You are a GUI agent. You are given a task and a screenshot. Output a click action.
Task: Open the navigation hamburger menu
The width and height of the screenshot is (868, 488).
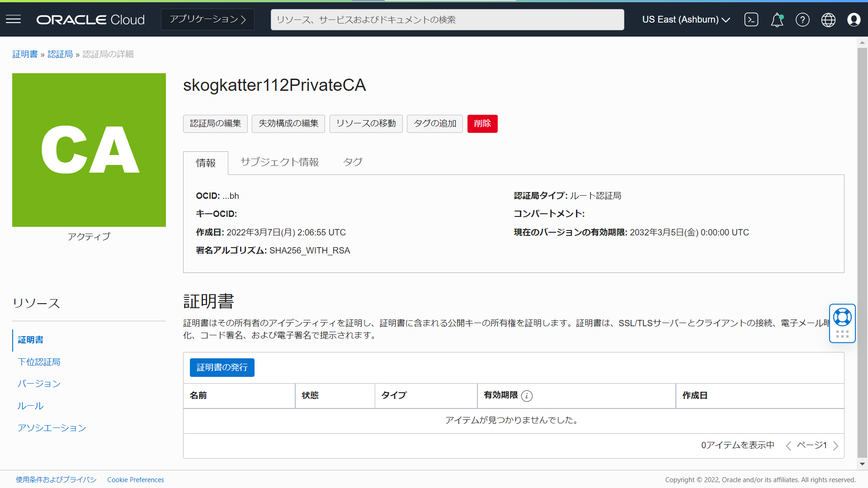(x=13, y=19)
